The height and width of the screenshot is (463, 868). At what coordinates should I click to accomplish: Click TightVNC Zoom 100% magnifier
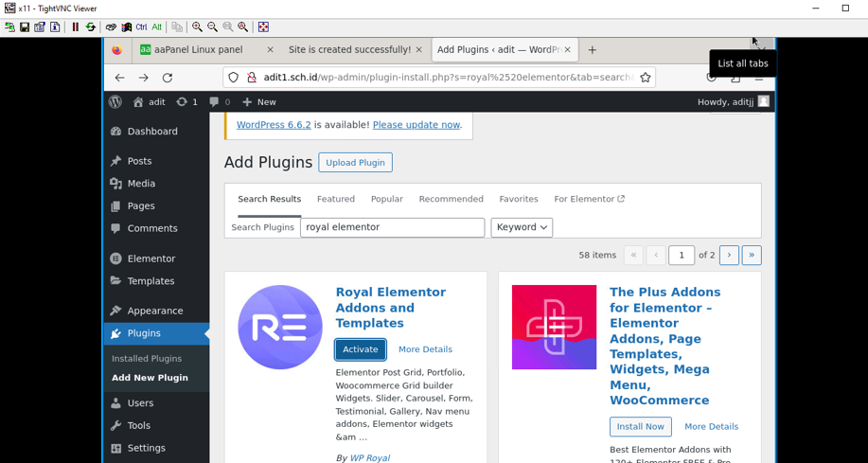pyautogui.click(x=228, y=27)
